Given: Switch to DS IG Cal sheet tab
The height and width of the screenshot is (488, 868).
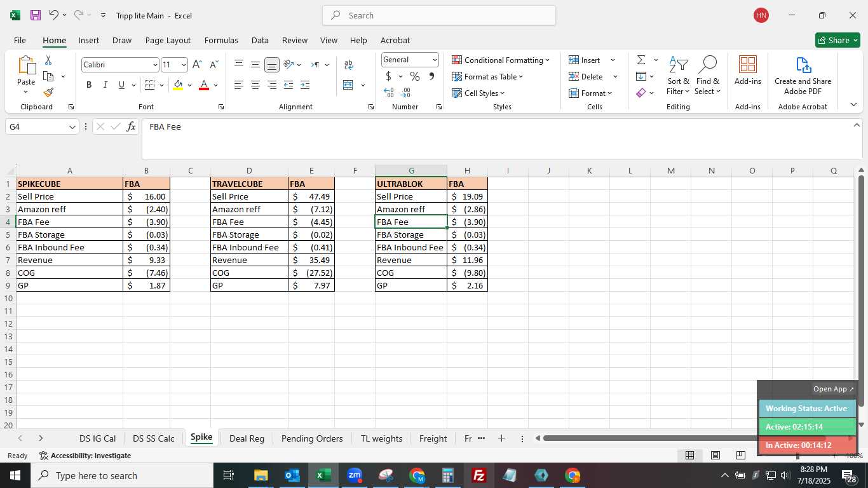Looking at the screenshot, I should pos(97,438).
